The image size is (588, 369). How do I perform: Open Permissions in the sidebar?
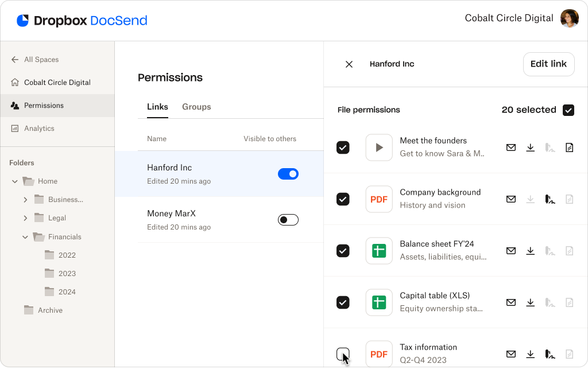click(57, 106)
